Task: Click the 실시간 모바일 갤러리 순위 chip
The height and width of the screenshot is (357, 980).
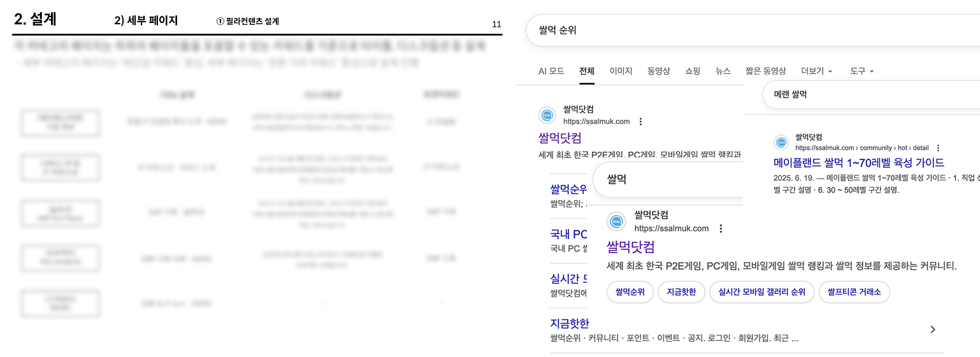Action: click(x=761, y=293)
